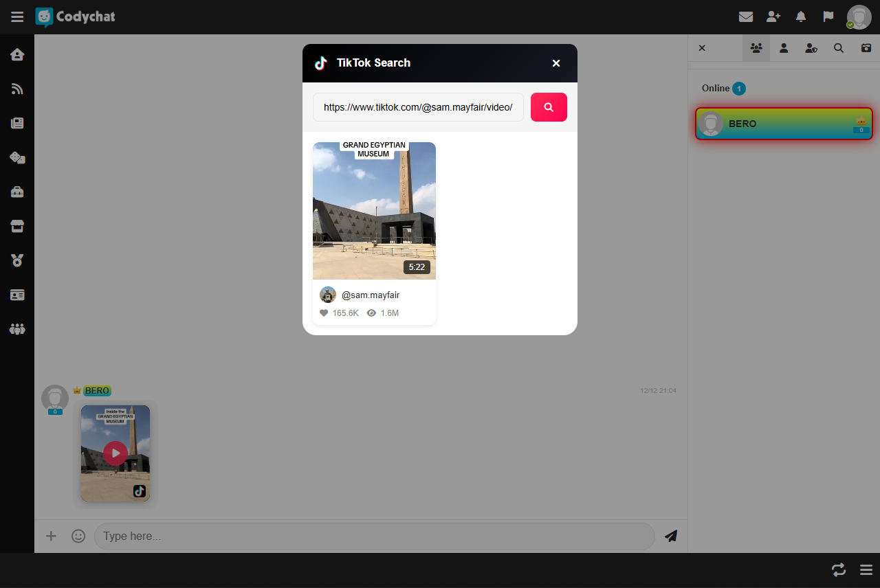Open the user avatar menu in header

click(x=859, y=16)
